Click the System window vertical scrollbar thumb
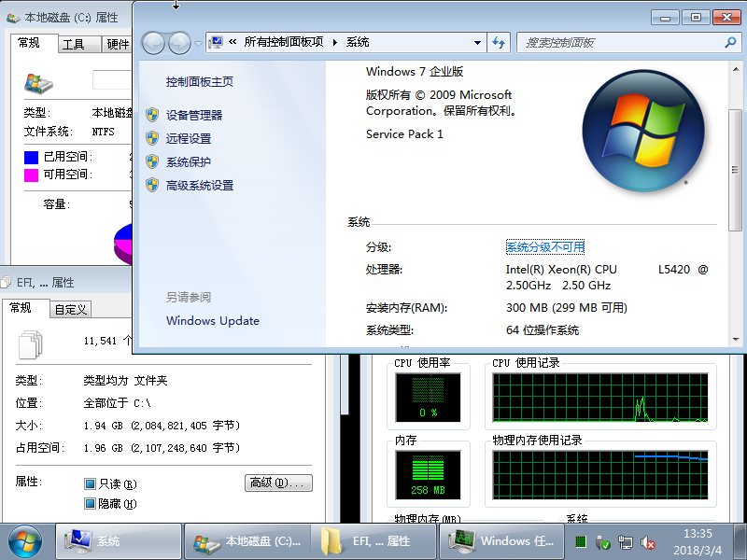This screenshot has height=560, width=747. pos(735,170)
